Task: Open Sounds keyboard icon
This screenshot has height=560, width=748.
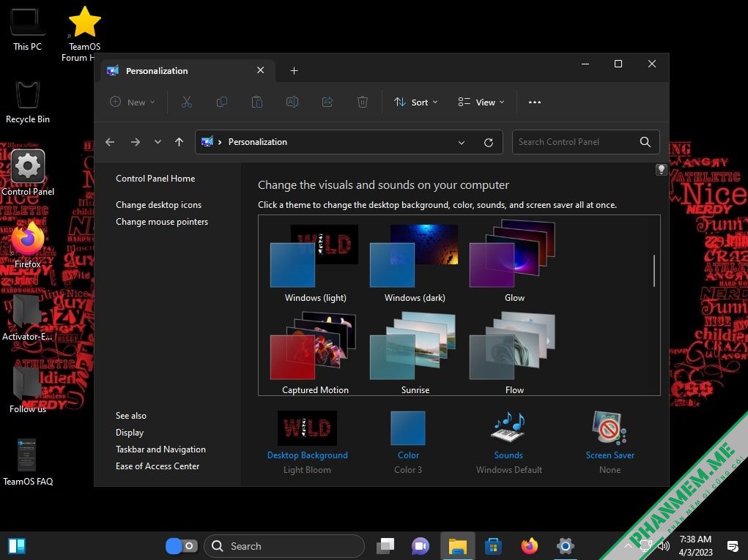Action: tap(508, 427)
